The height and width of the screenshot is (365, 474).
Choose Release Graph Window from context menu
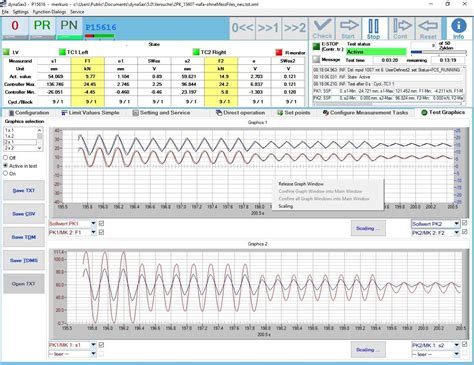pos(301,184)
